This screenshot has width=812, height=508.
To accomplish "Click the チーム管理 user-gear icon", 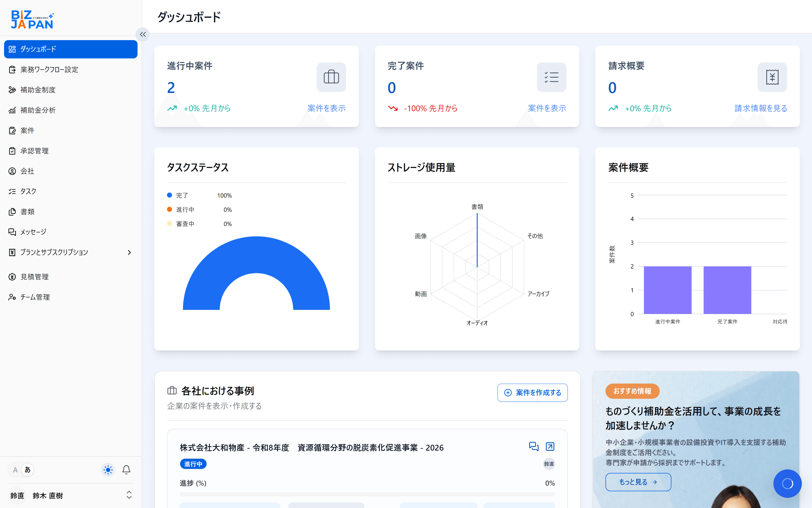I will coord(12,297).
